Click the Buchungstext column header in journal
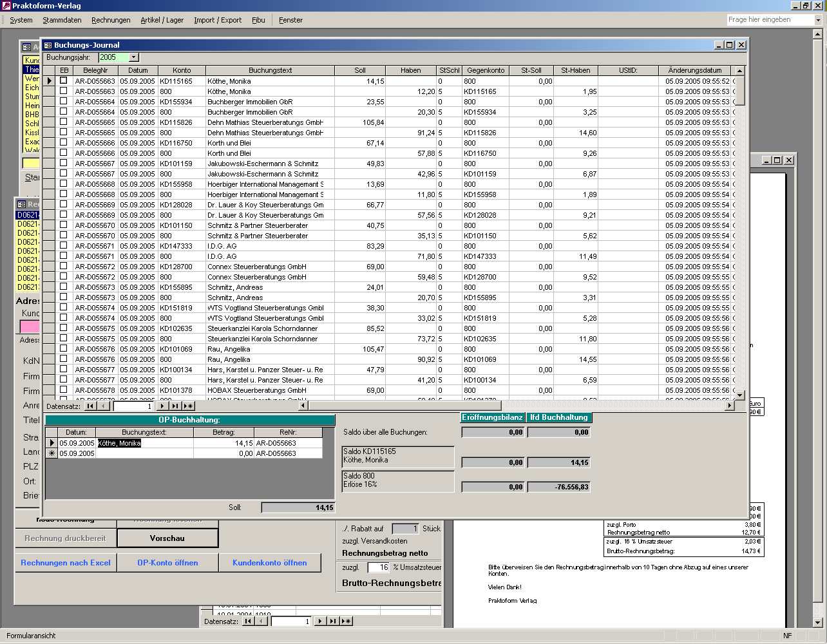827x644 pixels. click(271, 70)
